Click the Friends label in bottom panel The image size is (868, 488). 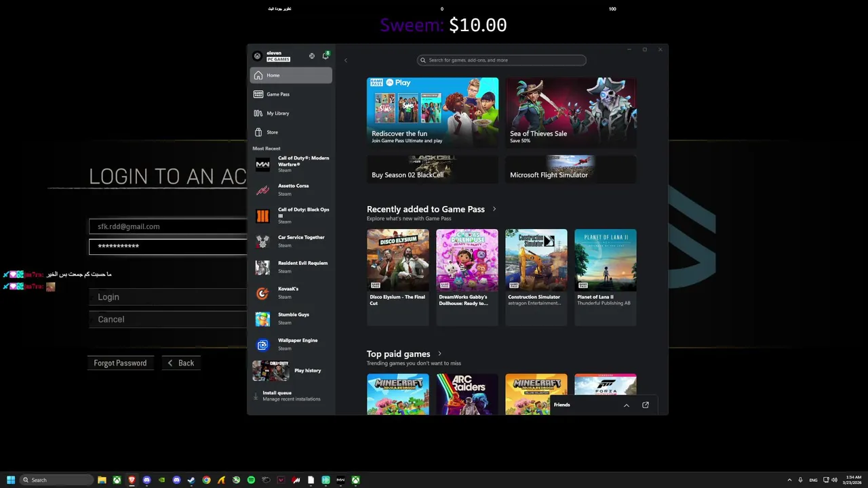pyautogui.click(x=562, y=405)
